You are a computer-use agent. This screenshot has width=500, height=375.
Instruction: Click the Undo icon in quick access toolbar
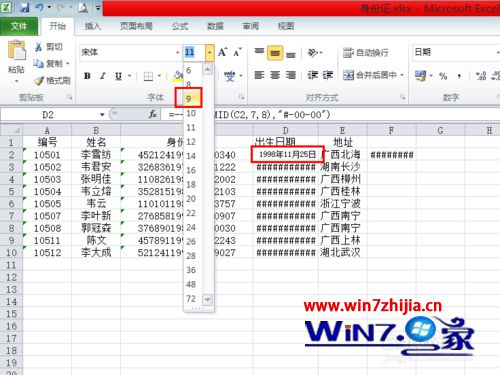click(39, 7)
